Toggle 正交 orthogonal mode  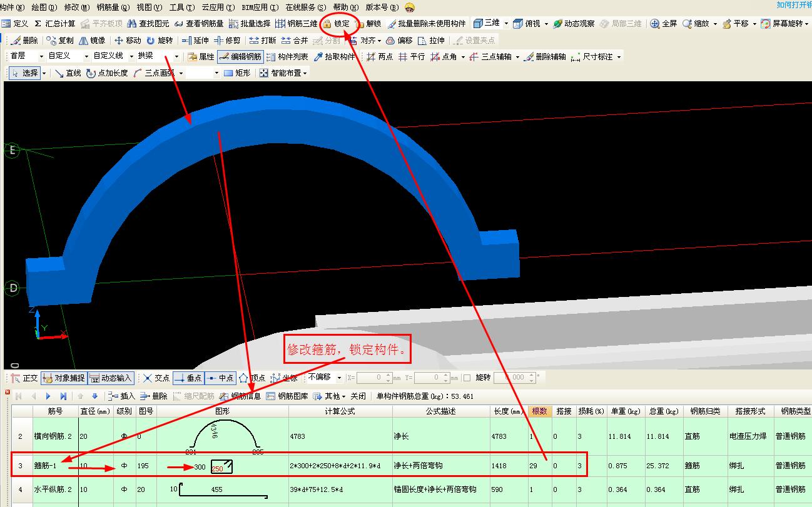[x=24, y=378]
